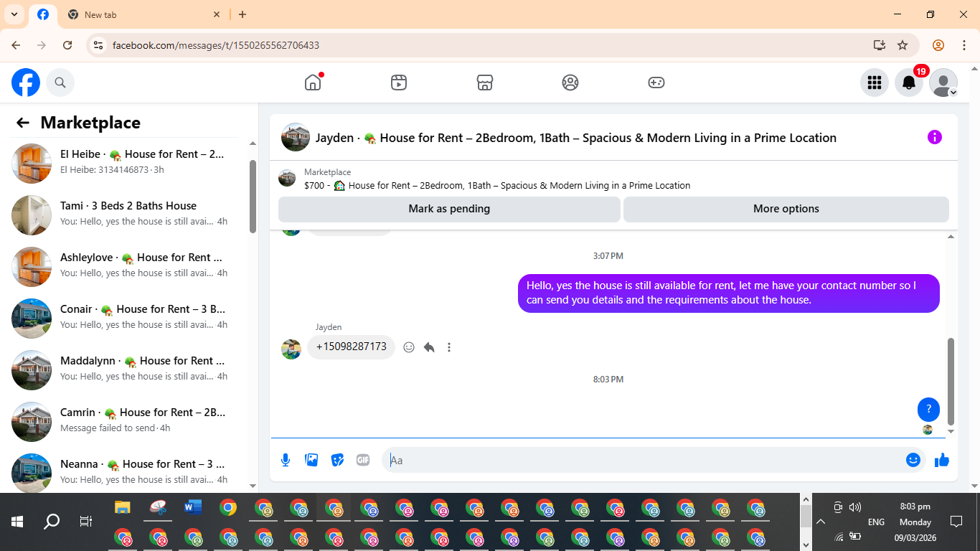Open conversation information icon
980x551 pixels.
[x=934, y=137]
